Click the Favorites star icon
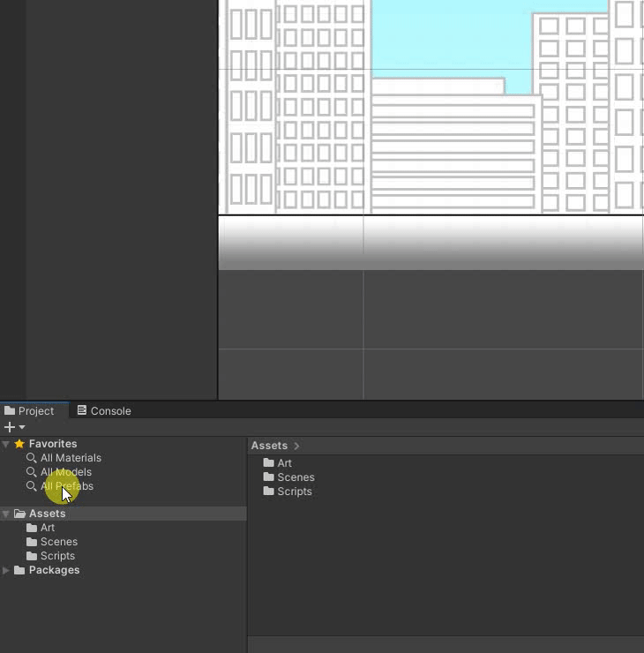 (19, 444)
